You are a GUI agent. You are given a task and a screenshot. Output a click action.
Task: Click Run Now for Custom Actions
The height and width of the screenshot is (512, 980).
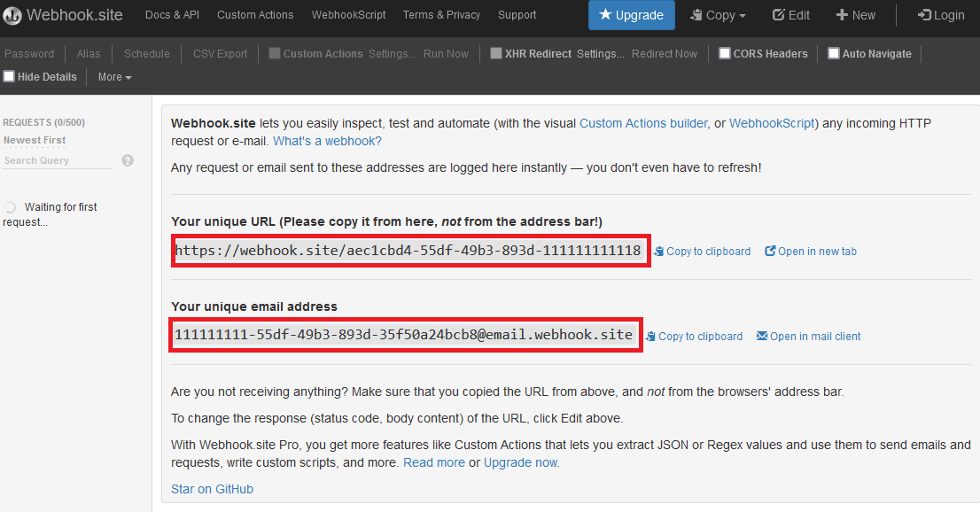click(x=446, y=54)
